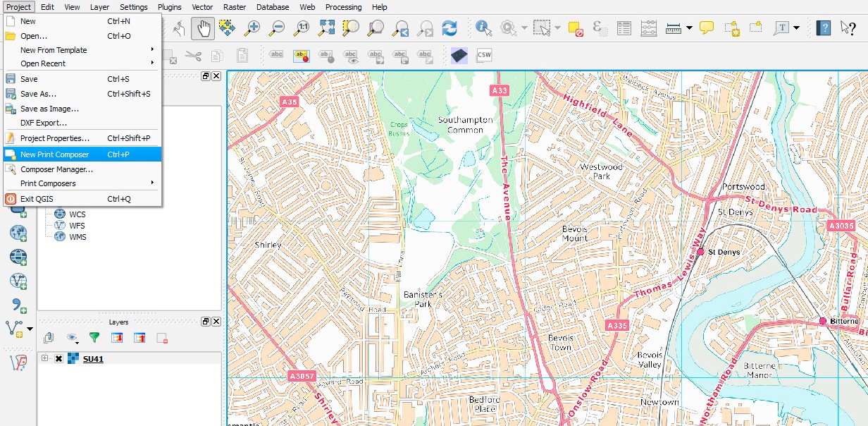Select the Measure Line tool
The width and height of the screenshot is (868, 426).
(x=674, y=29)
